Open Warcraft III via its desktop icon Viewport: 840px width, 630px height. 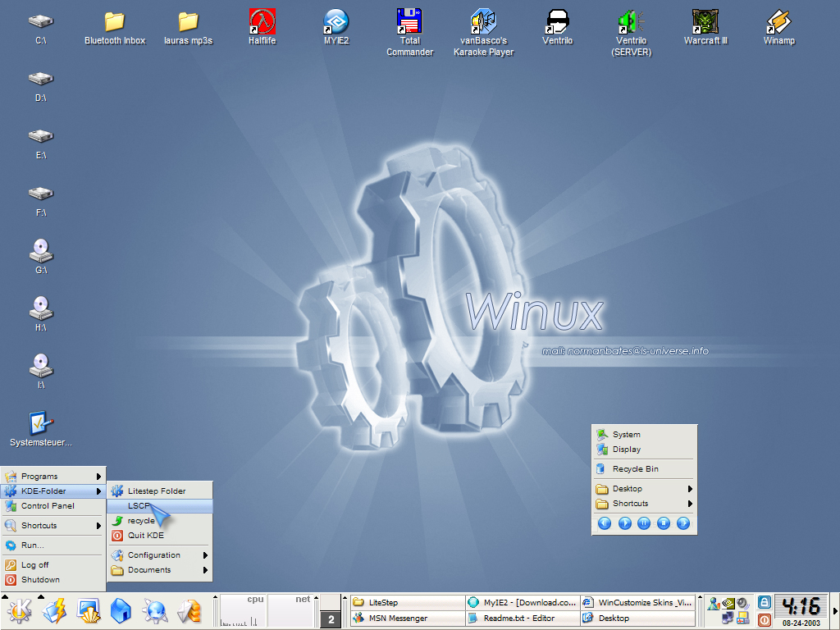[705, 21]
